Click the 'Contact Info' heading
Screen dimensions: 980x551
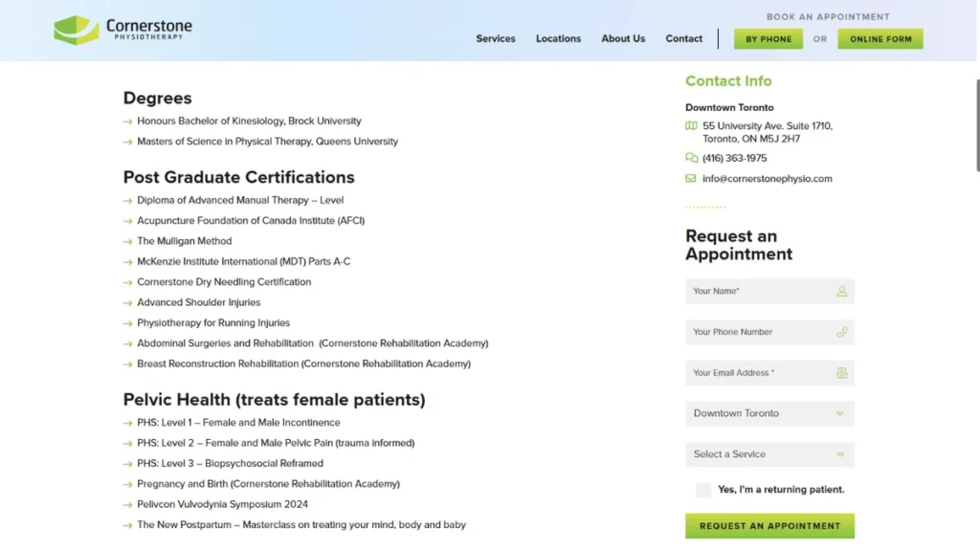(x=728, y=81)
